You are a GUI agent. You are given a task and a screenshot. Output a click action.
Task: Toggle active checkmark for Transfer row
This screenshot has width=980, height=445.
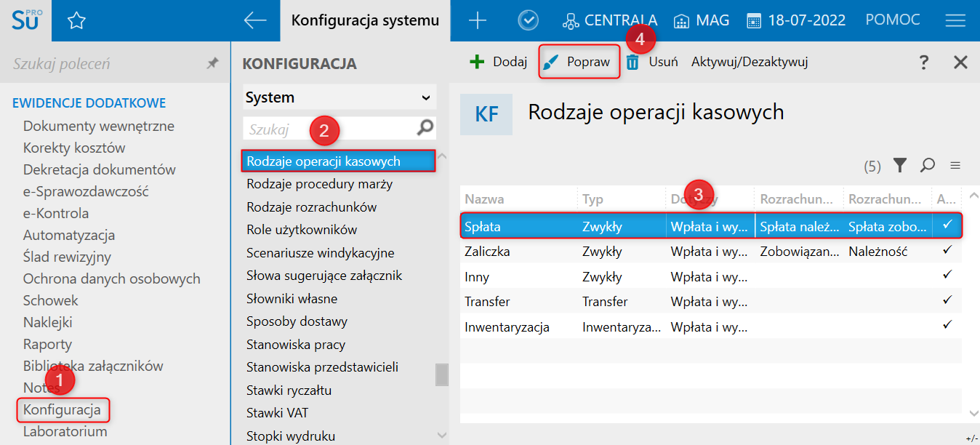pos(947,300)
